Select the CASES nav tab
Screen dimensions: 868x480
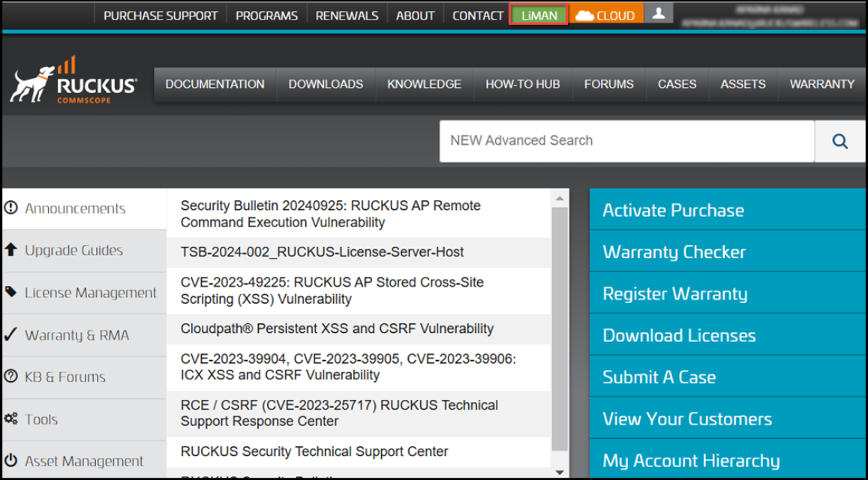[x=677, y=84]
